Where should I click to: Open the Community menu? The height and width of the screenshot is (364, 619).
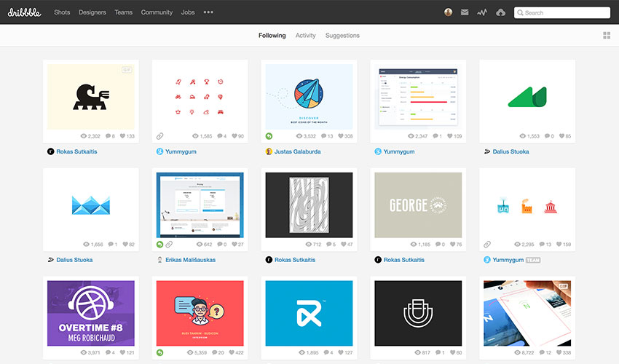[x=157, y=12]
